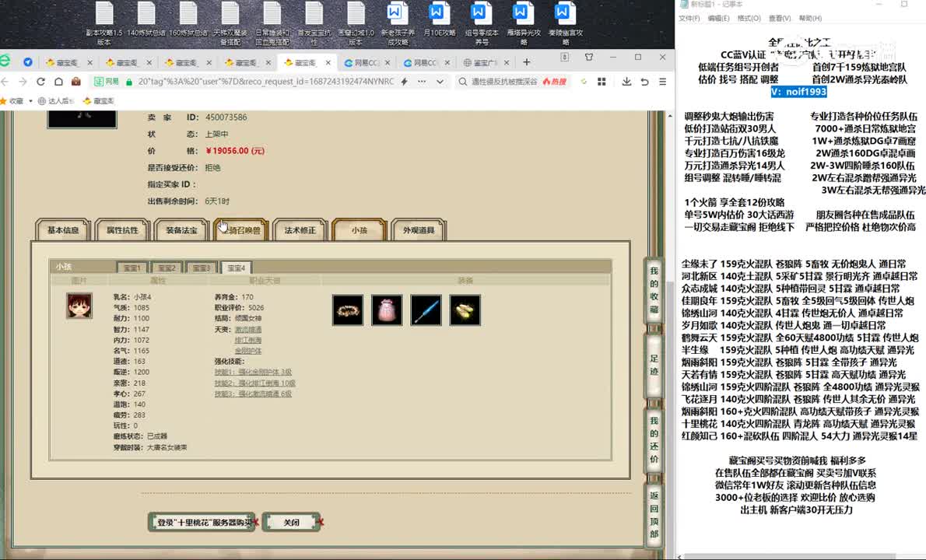Click the login to server purchase button
Viewport: 926px width, 560px height.
coord(204,522)
